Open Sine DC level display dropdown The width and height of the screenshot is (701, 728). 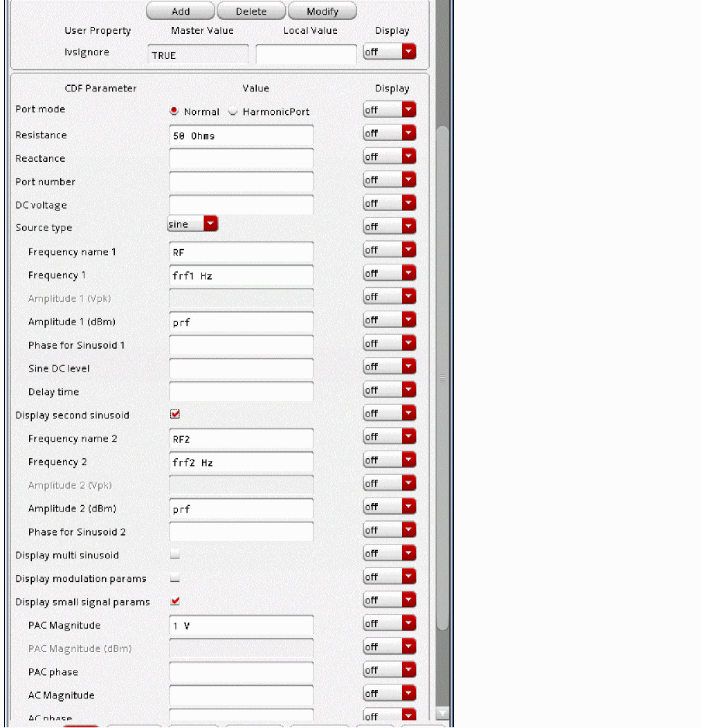390,366
